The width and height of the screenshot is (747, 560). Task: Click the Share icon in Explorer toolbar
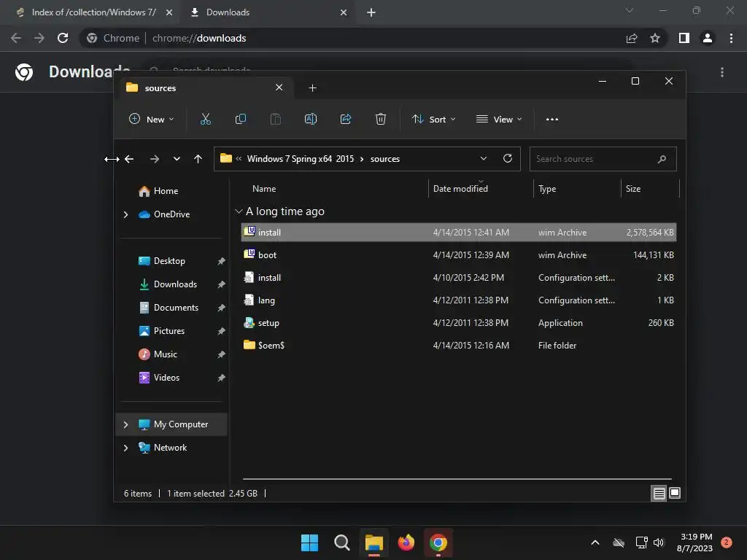click(x=345, y=119)
